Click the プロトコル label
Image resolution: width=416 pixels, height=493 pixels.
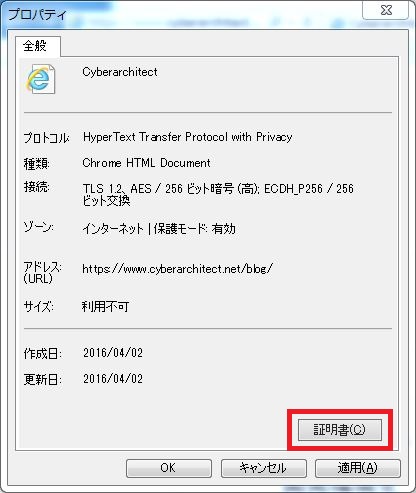(x=46, y=137)
